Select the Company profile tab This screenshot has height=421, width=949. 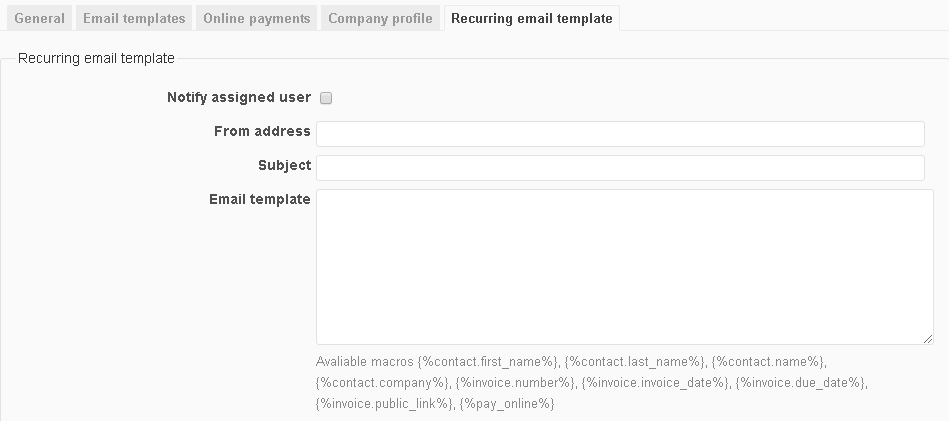click(x=380, y=18)
